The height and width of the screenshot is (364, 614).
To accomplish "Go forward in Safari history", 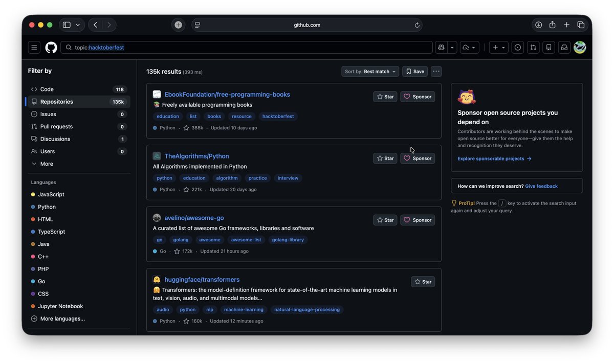I will click(x=109, y=25).
